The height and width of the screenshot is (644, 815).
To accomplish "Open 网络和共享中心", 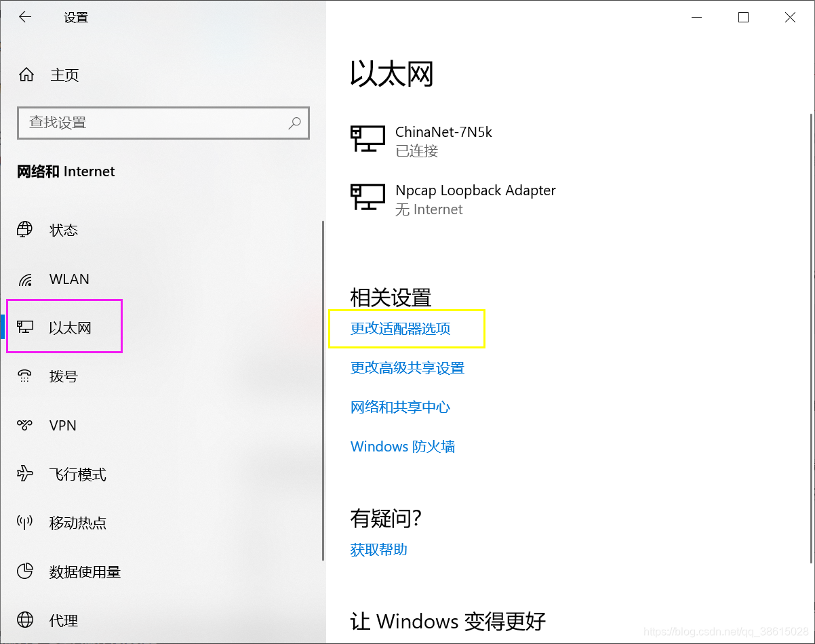I will pos(400,407).
